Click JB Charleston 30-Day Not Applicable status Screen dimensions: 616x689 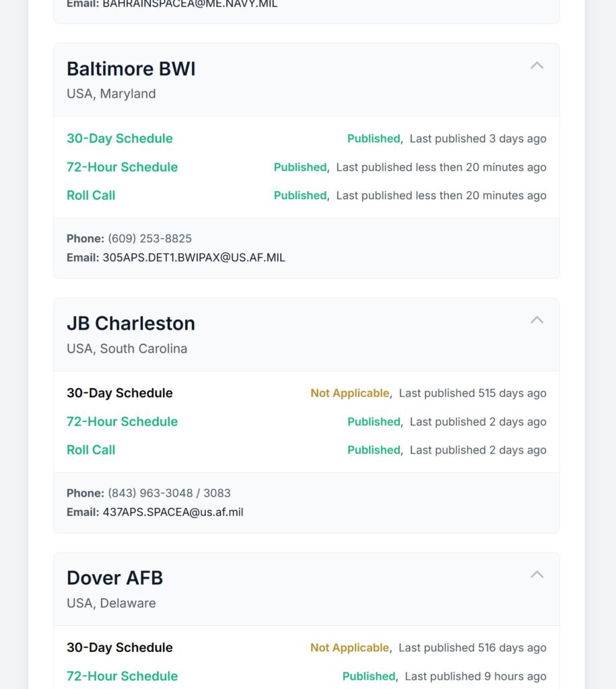point(349,393)
